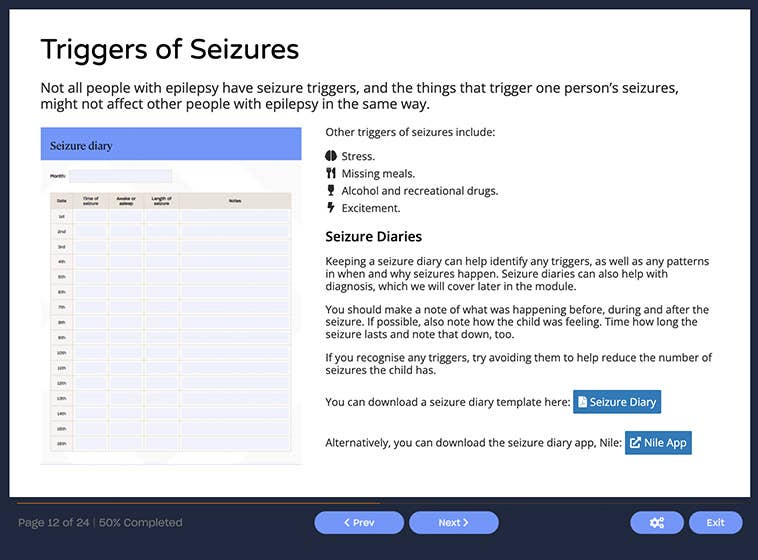The width and height of the screenshot is (758, 560).
Task: Click the wine glass icon beside Alcohol
Action: (x=331, y=190)
